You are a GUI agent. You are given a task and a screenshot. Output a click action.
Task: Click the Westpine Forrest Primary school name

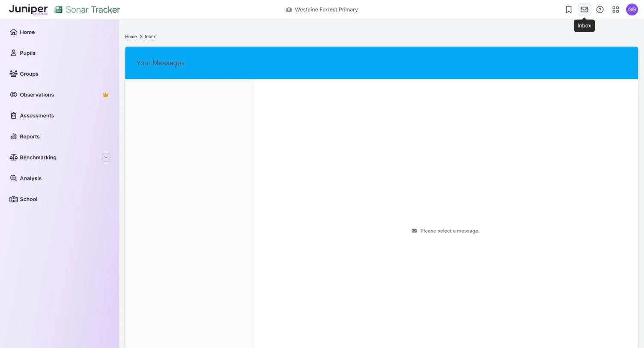326,9
